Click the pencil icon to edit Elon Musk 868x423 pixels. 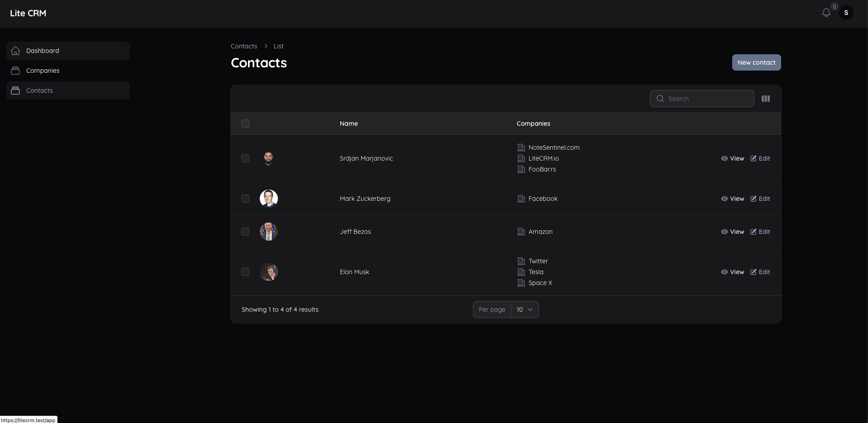coord(754,272)
